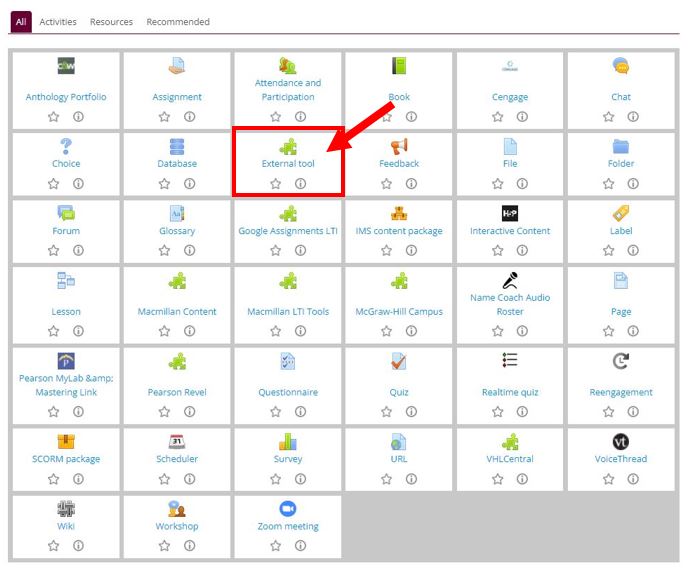The image size is (688, 568).
Task: Select the H5P Interactive Content icon
Action: point(510,214)
